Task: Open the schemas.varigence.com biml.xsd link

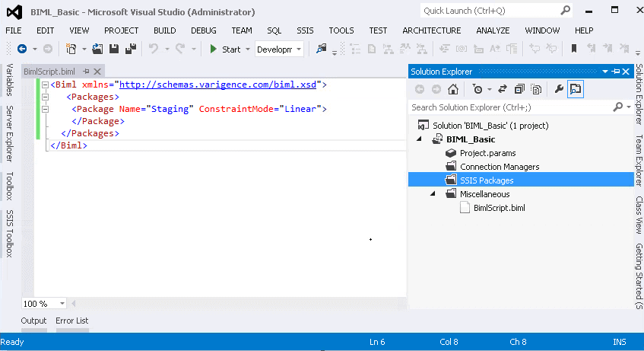Action: pos(217,85)
